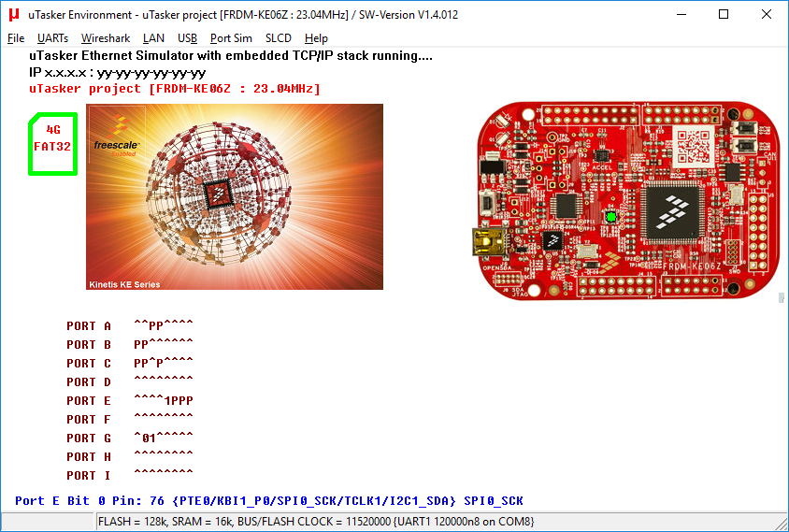The image size is (789, 532).
Task: Click the uTasker logo in title bar
Action: (14, 15)
